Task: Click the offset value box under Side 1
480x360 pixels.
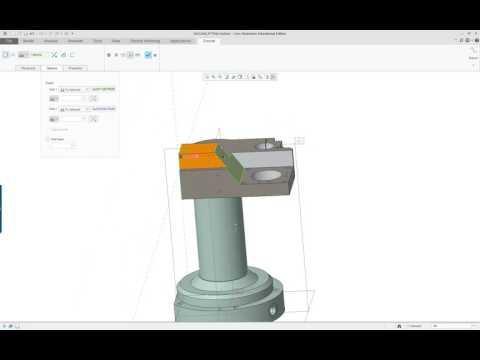Action: point(73,99)
